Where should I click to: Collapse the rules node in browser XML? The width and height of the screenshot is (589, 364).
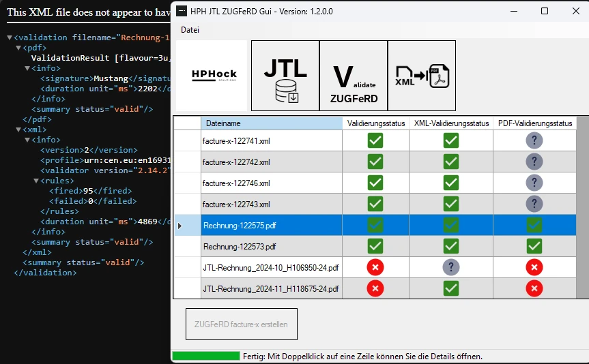pos(36,181)
